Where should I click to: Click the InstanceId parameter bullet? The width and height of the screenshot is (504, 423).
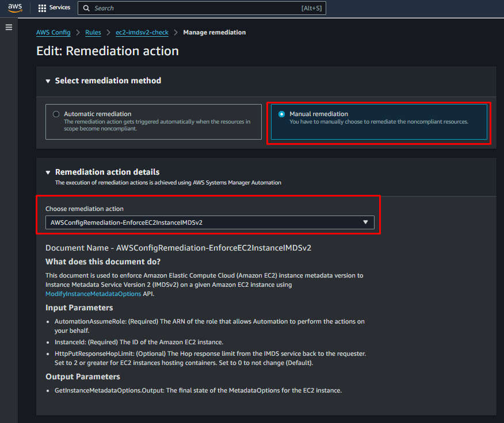point(139,342)
